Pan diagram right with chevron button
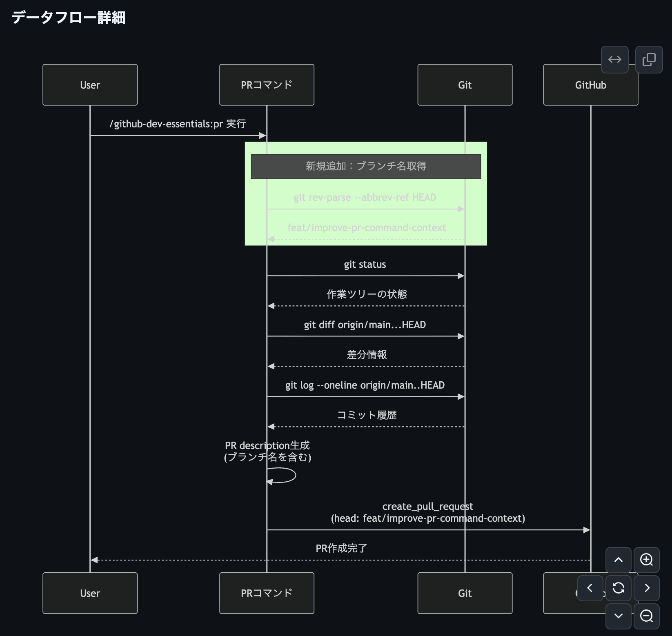 tap(646, 588)
